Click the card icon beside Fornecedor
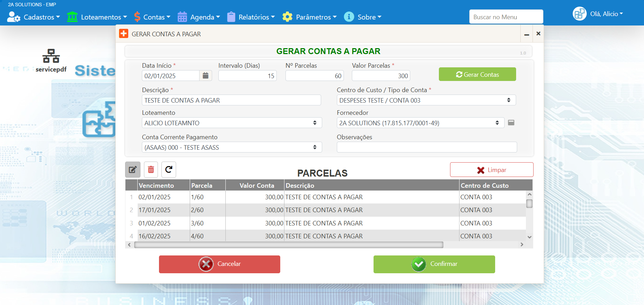The image size is (644, 305). pos(511,123)
